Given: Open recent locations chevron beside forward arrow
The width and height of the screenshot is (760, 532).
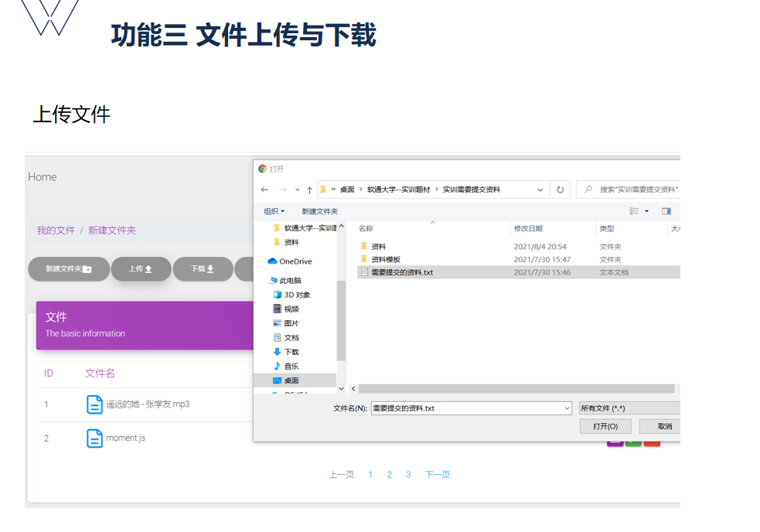Looking at the screenshot, I should [297, 189].
